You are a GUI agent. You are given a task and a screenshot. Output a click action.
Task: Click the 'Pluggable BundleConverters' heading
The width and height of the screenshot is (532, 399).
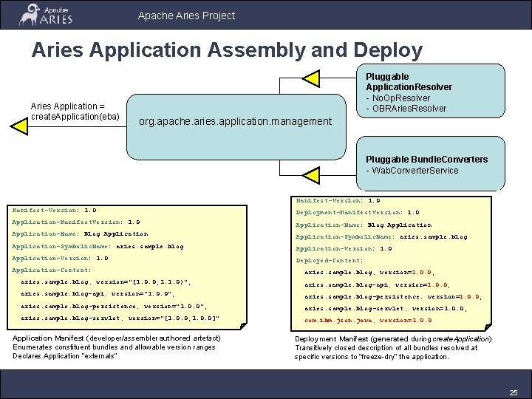(426, 159)
